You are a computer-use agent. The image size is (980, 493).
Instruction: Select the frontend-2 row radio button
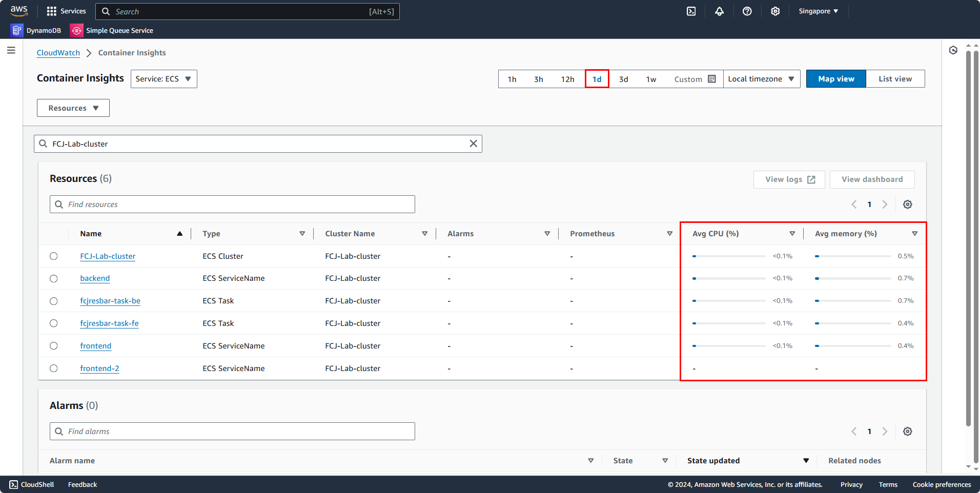(54, 368)
